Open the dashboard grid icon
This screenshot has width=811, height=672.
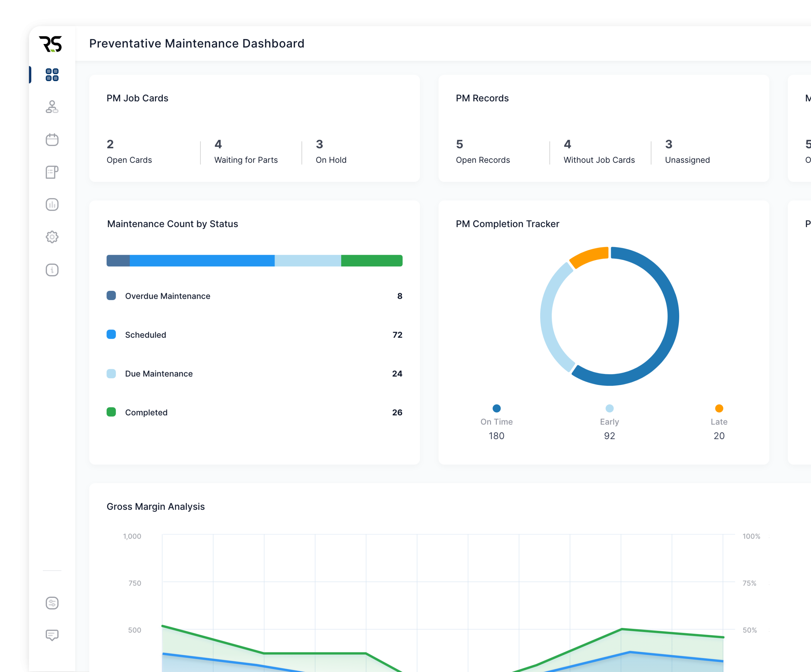52,74
